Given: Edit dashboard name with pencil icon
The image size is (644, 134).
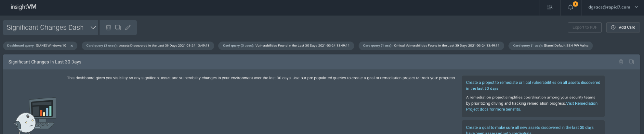Looking at the screenshot, I should click(128, 27).
